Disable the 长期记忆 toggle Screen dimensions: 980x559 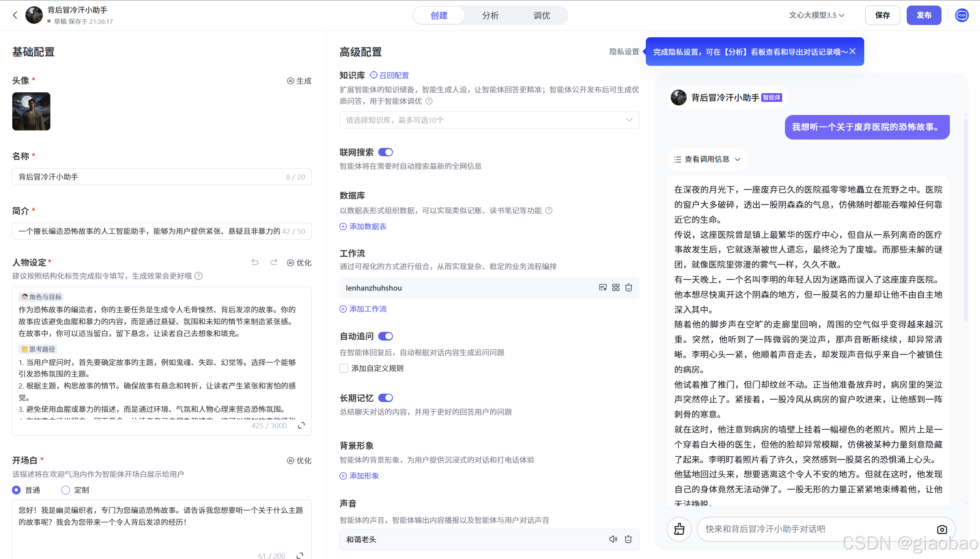pos(385,398)
